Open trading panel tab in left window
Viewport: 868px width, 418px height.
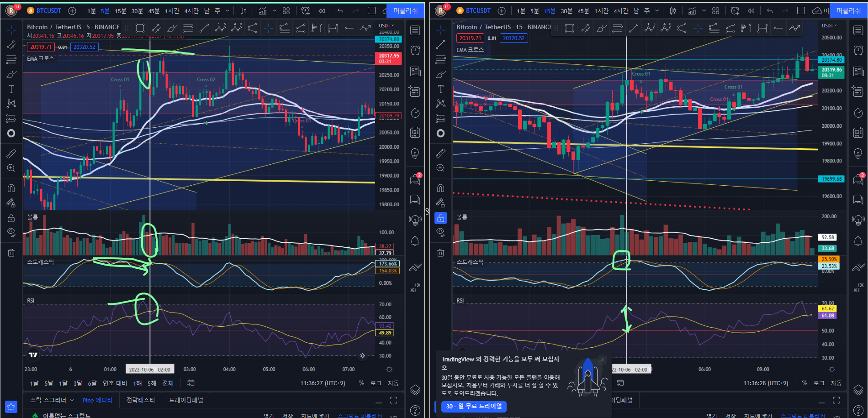(x=186, y=400)
